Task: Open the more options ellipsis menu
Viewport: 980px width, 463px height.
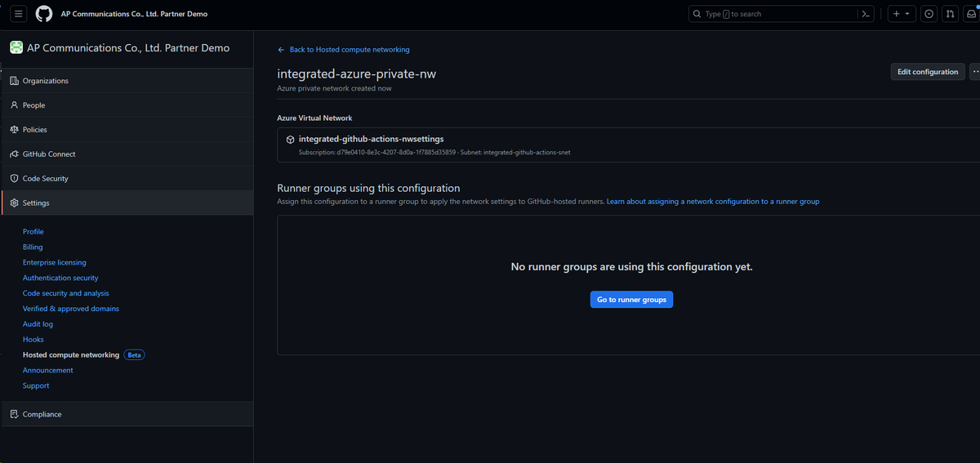Action: pyautogui.click(x=975, y=72)
